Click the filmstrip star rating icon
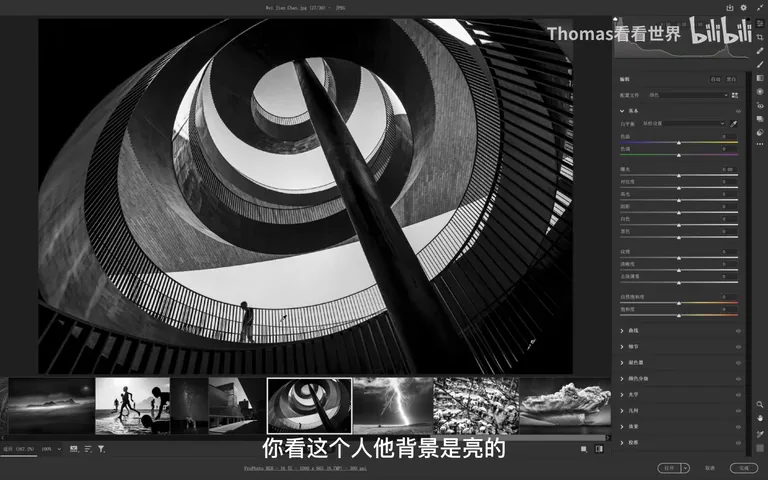The image size is (768, 480). [x=74, y=449]
